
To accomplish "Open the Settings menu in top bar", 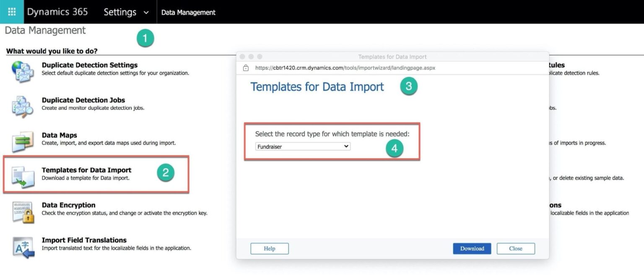I will coord(120,12).
